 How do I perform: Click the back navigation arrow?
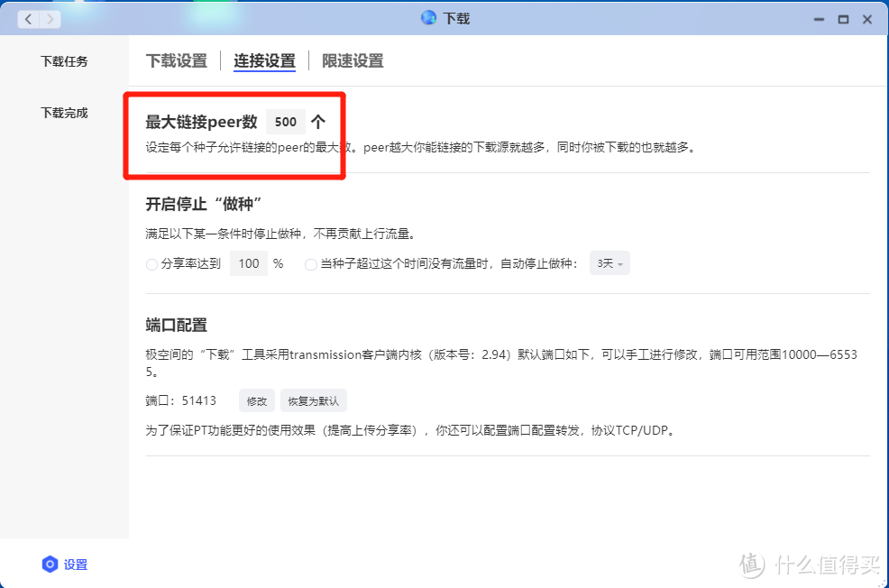point(28,19)
